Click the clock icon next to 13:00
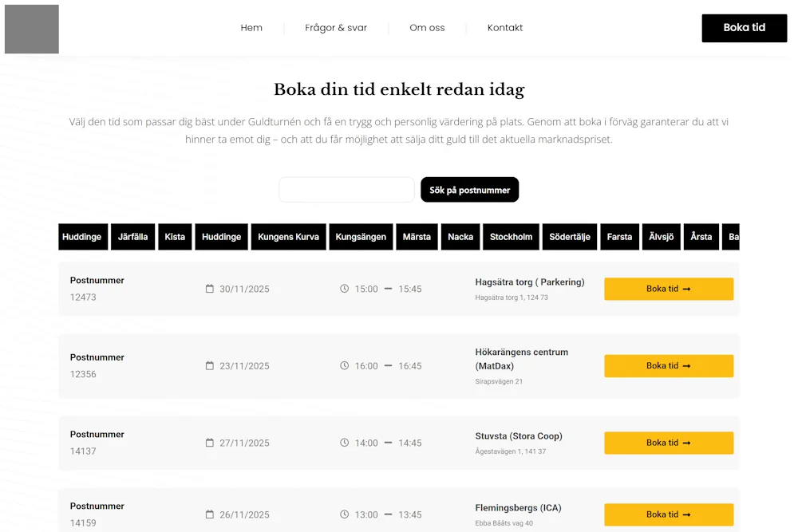Viewport: 798px width, 532px height. coord(343,514)
